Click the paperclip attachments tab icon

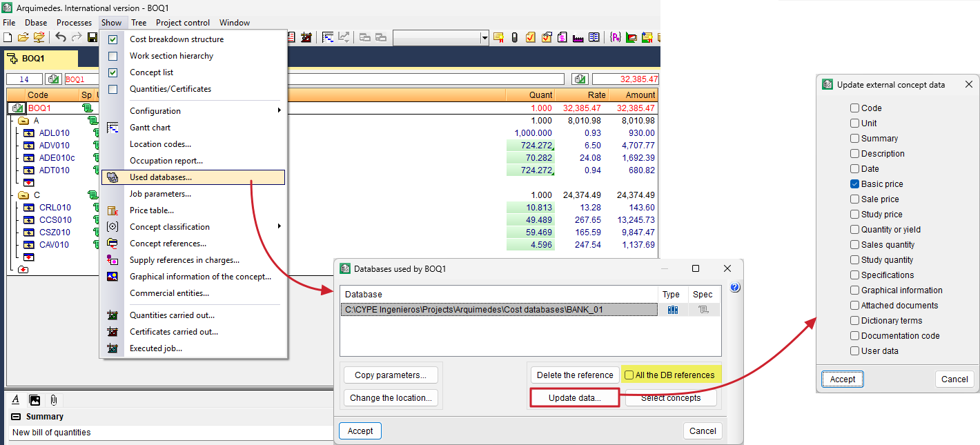53,399
